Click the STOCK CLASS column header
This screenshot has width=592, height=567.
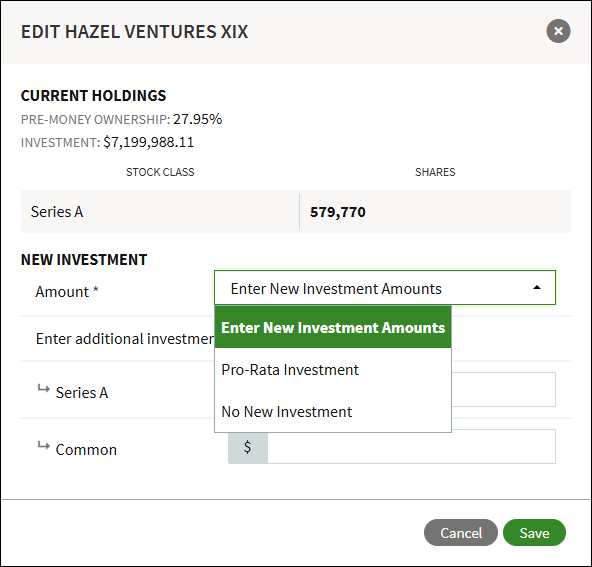[160, 172]
